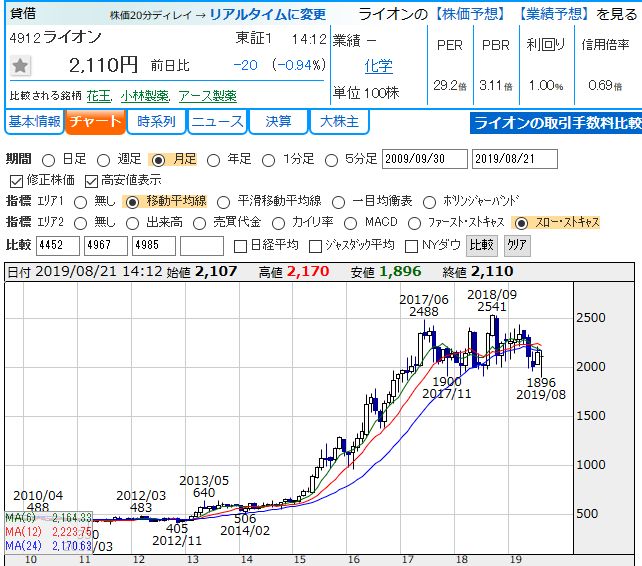
Task: Select 平滑移動平均線 indicator
Action: [x=223, y=202]
